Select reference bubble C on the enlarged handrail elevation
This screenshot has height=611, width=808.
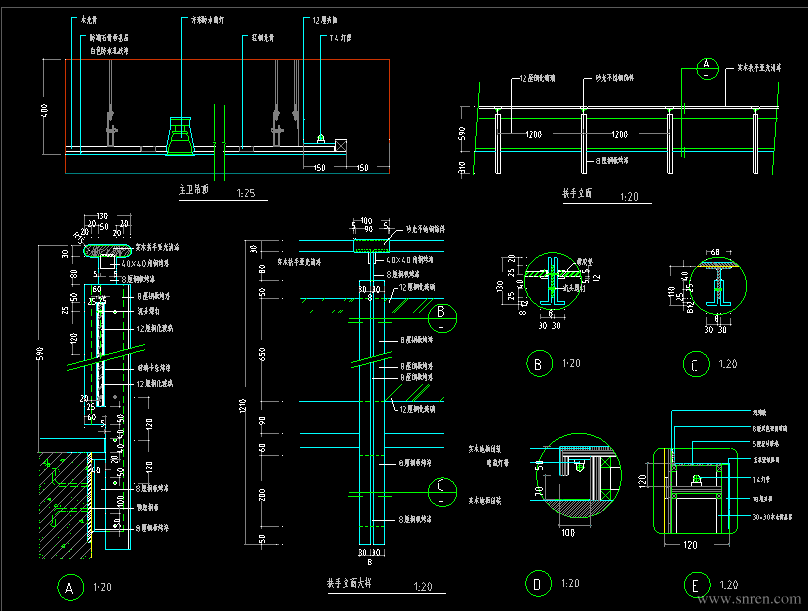(x=442, y=492)
